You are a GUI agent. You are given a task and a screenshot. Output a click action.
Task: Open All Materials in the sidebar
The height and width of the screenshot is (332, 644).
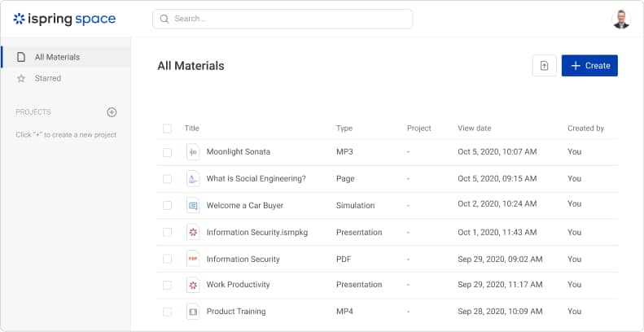point(57,57)
